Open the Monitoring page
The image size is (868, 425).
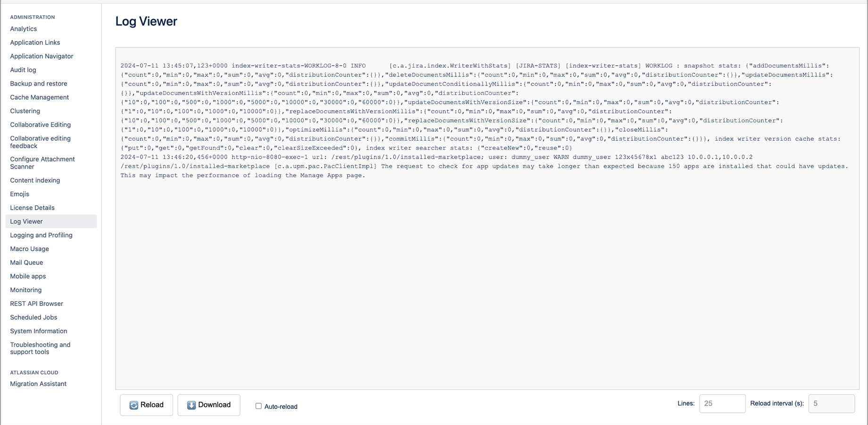pos(26,290)
